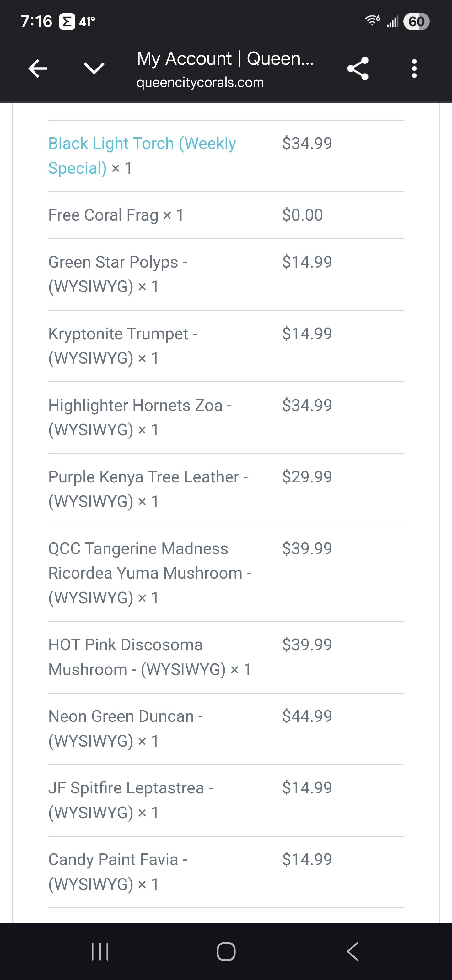
Task: Tap the Android recent apps button
Action: point(100,951)
